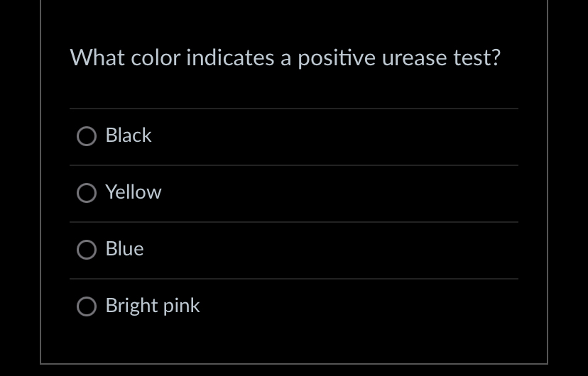The height and width of the screenshot is (376, 588).
Task: Mark Black as the quiz answer
Action: click(x=87, y=136)
